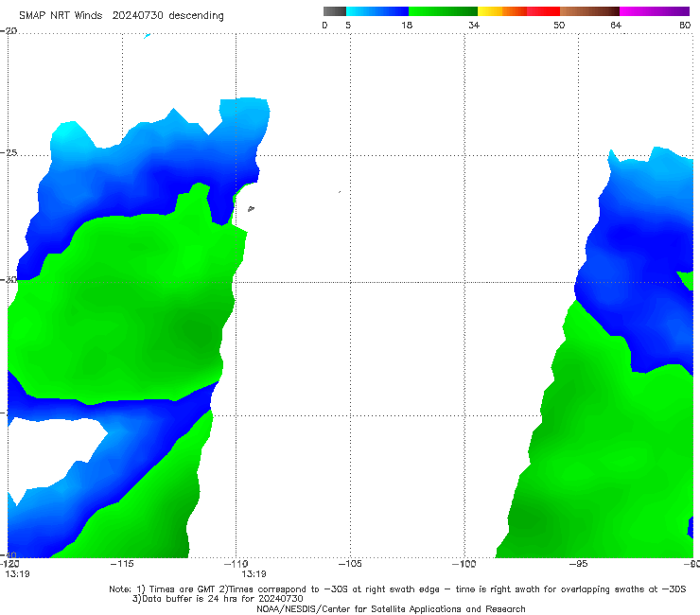
Task: Click the title 'SMAP NRT Winds 20240730 descending'
Action: point(121,16)
